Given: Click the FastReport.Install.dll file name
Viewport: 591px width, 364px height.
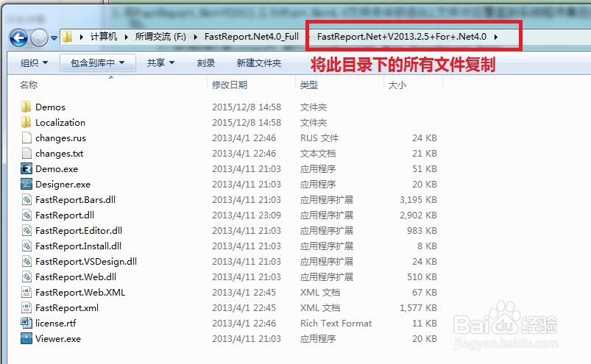Looking at the screenshot, I should pos(79,246).
